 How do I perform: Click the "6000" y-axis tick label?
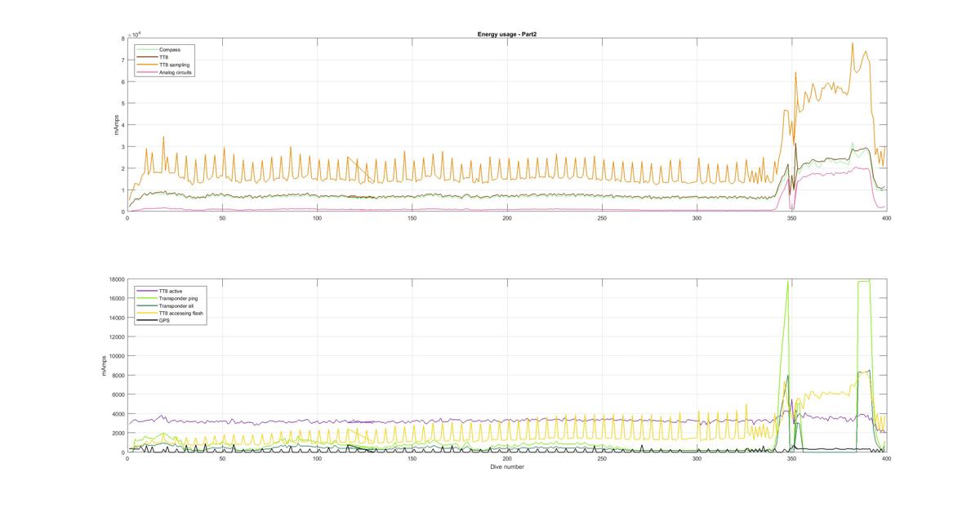coord(117,394)
